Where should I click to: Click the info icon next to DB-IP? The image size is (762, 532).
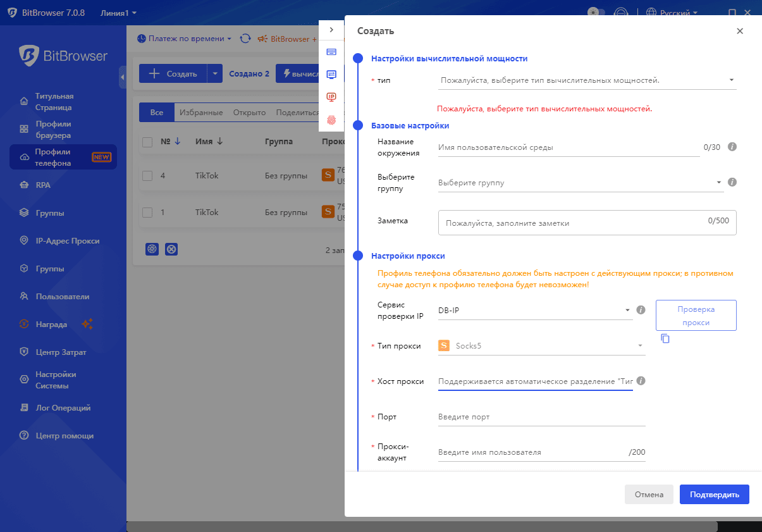coord(641,310)
